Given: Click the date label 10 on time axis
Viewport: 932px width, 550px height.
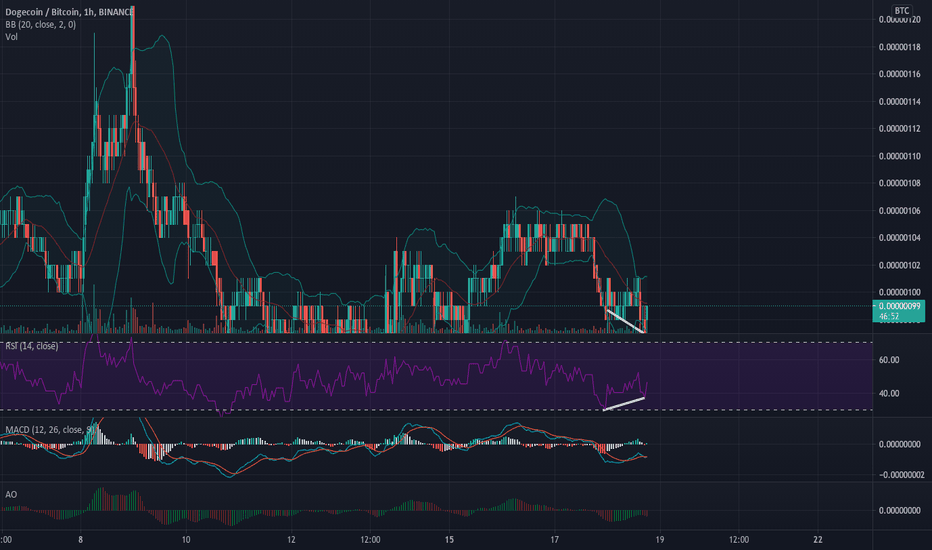Looking at the screenshot, I should pos(186,540).
